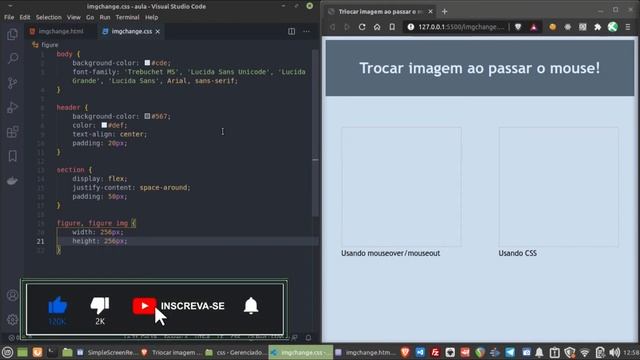The image size is (640, 360).
Task: Open the volume control in tray
Action: coord(614,353)
